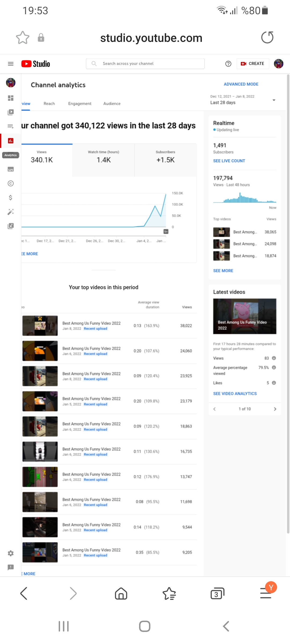Tap the Android home button
This screenshot has width=290, height=644.
[145, 626]
